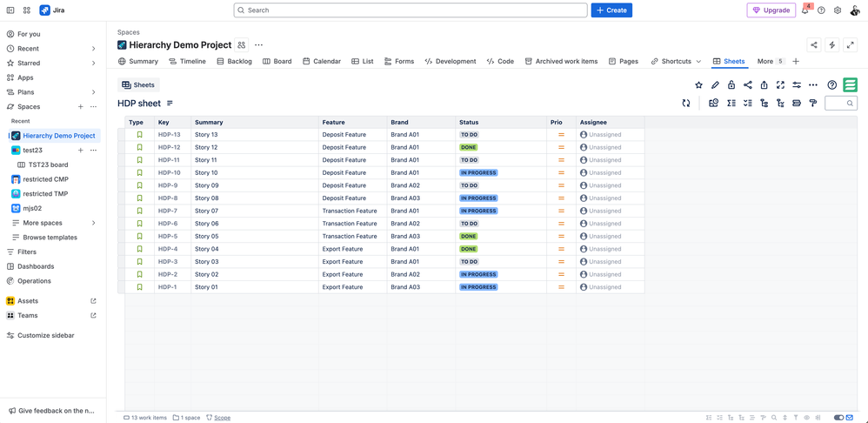Collapse the sidebar with top-left icon

click(x=10, y=10)
